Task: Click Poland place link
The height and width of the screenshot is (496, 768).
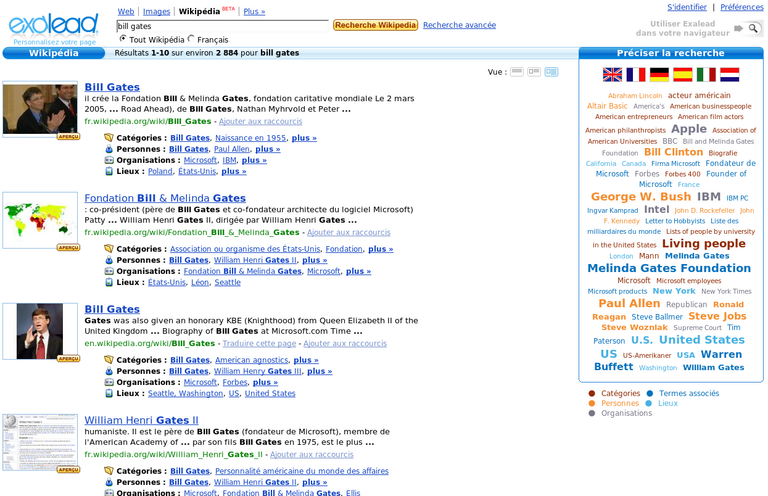Action: click(160, 171)
